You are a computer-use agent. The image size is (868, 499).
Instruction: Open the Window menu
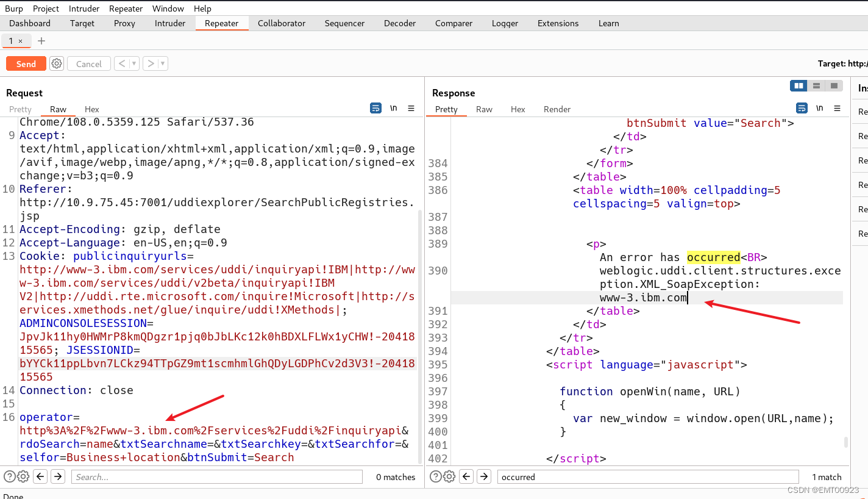[168, 9]
